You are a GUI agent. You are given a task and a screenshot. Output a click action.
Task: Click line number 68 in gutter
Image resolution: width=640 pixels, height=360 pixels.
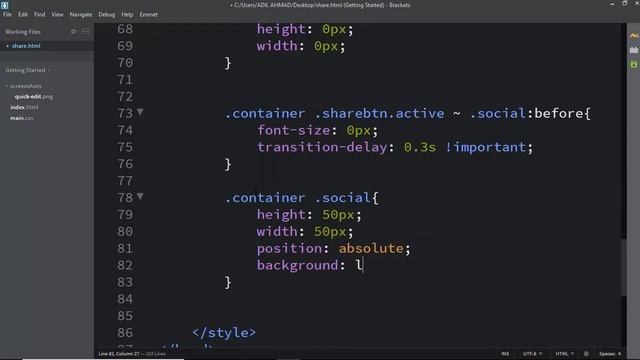(125, 29)
